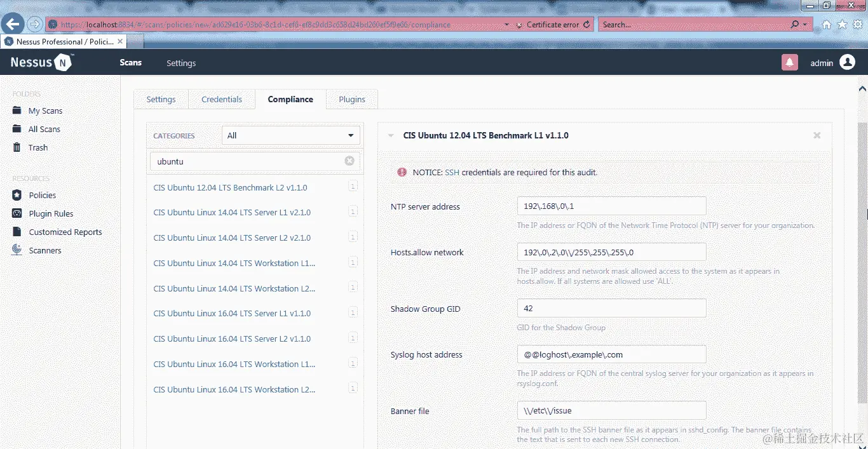Click the Syslog host address field
Viewport: 868px width, 449px height.
pyautogui.click(x=612, y=354)
